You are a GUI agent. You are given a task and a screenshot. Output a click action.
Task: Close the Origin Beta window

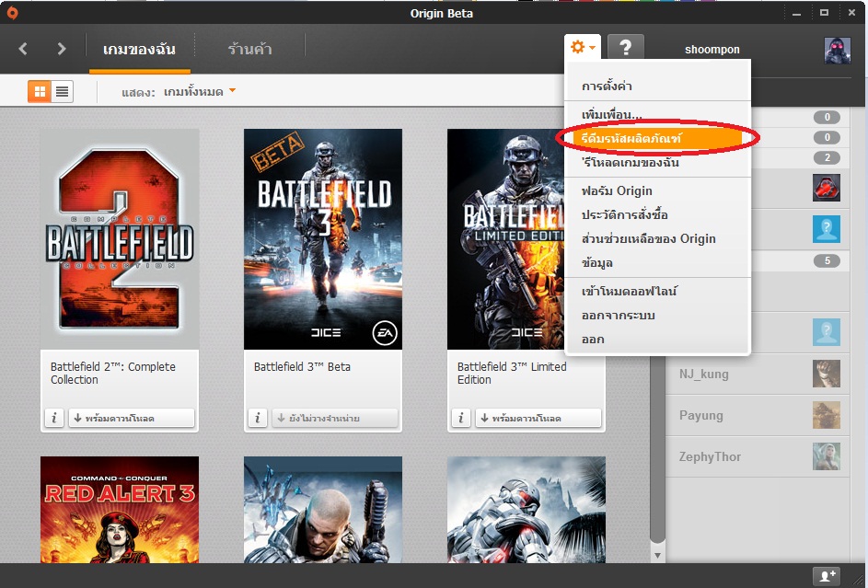coord(852,13)
